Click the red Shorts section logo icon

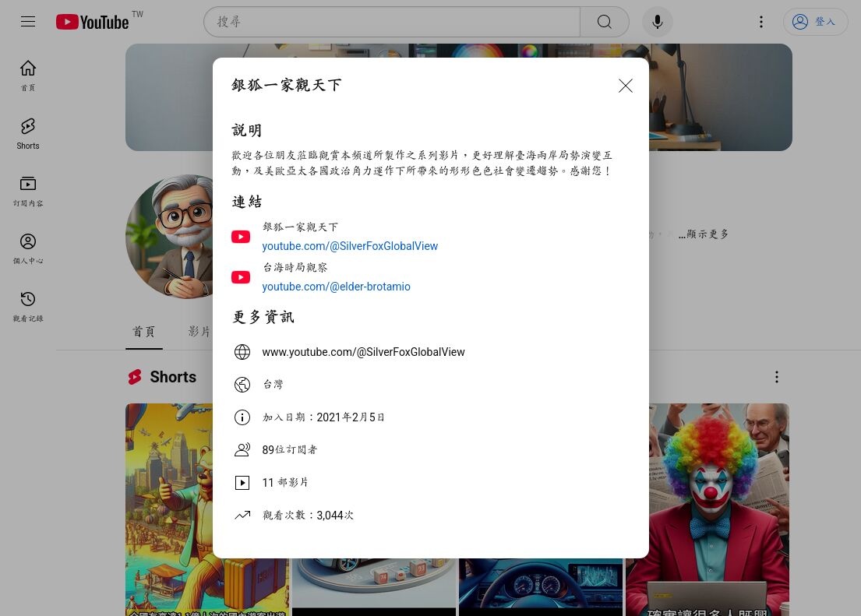pyautogui.click(x=135, y=377)
